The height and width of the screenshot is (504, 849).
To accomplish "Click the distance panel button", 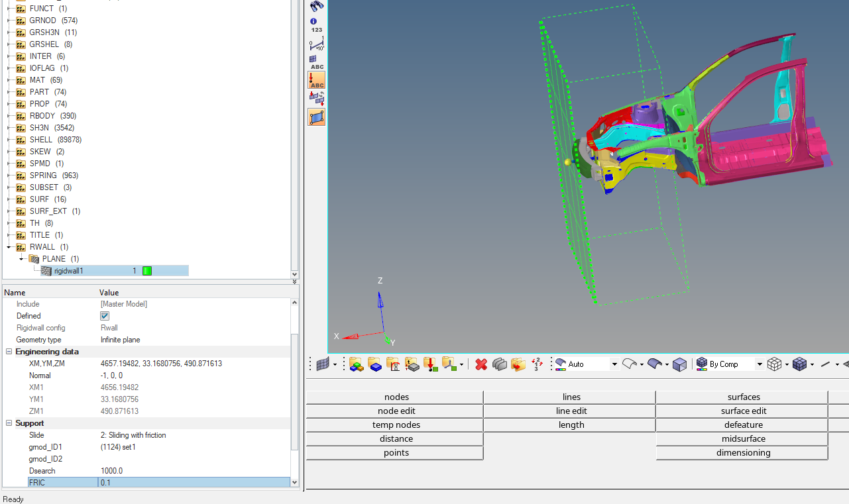I will tap(396, 438).
